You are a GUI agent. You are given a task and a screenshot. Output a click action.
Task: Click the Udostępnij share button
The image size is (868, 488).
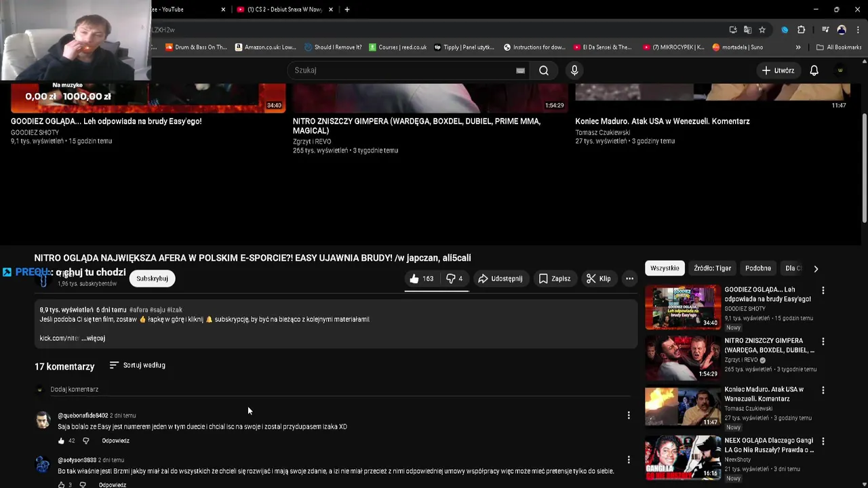tap(500, 279)
